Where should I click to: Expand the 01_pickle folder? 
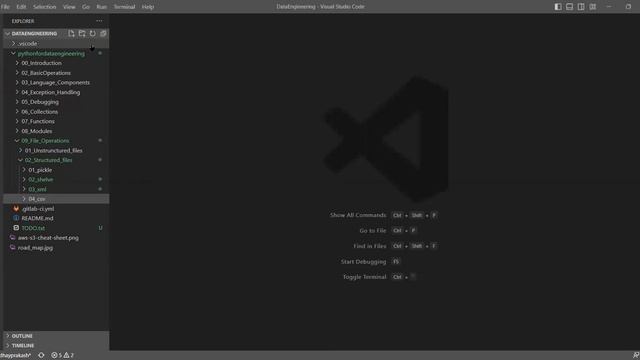click(x=56, y=170)
